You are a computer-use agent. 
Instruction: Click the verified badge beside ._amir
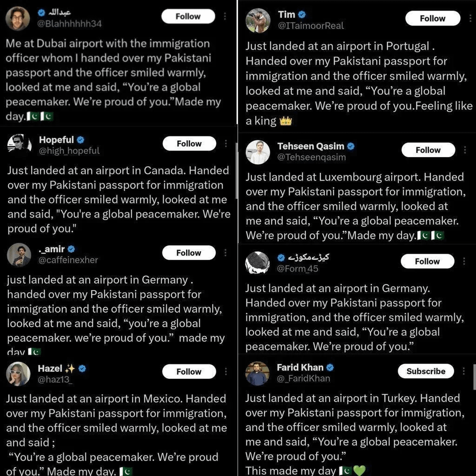click(x=71, y=249)
